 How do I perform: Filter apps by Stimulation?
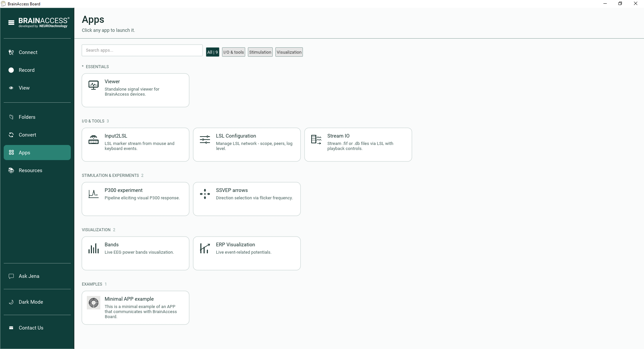pyautogui.click(x=260, y=52)
